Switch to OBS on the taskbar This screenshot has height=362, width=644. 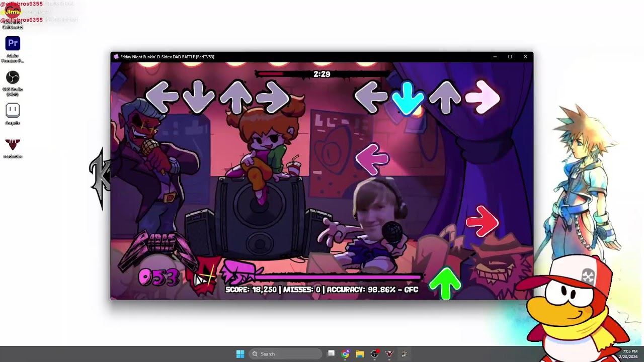(x=374, y=354)
